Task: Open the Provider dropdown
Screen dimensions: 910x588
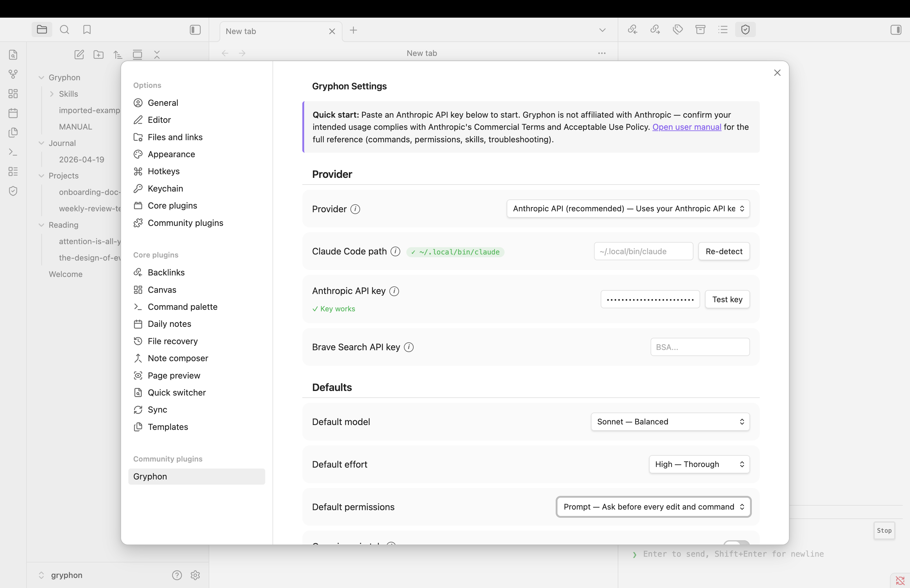Action: [628, 209]
